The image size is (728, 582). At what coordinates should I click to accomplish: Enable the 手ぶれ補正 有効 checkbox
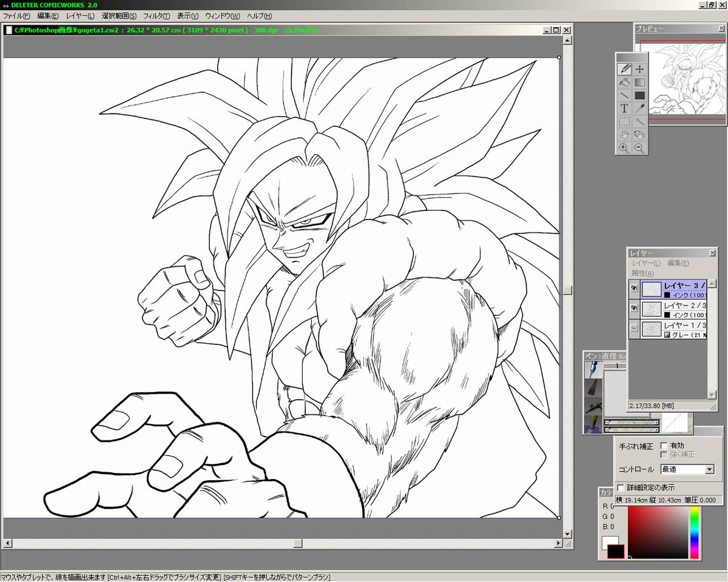664,446
